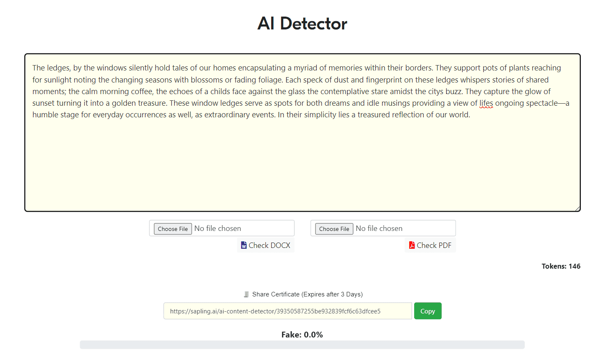
Task: Open the file chooser for DOCX upload
Action: click(x=173, y=229)
